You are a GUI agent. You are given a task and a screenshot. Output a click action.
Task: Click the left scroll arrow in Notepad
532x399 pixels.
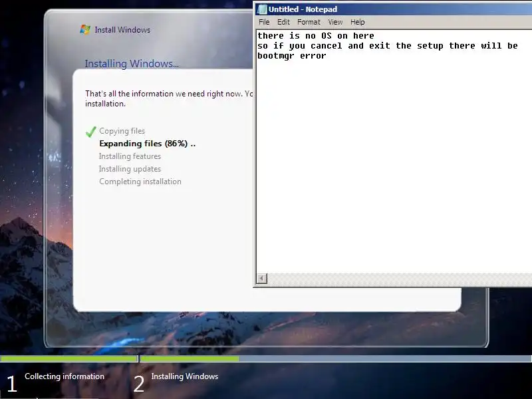261,279
